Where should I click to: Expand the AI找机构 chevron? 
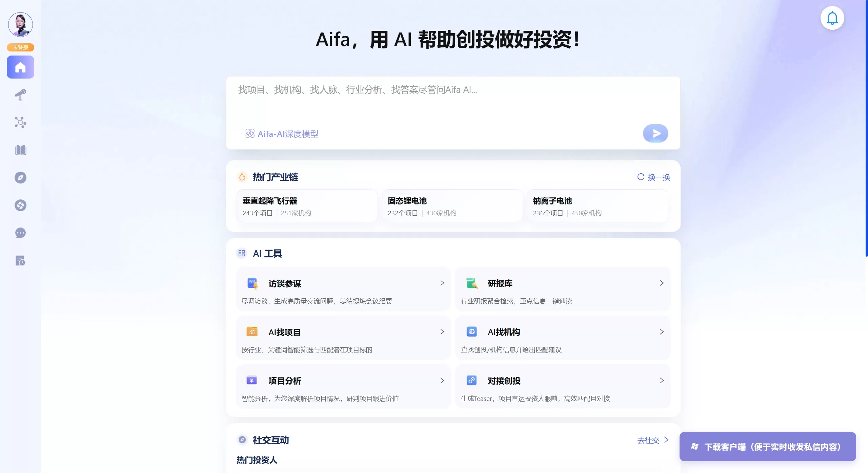click(661, 332)
